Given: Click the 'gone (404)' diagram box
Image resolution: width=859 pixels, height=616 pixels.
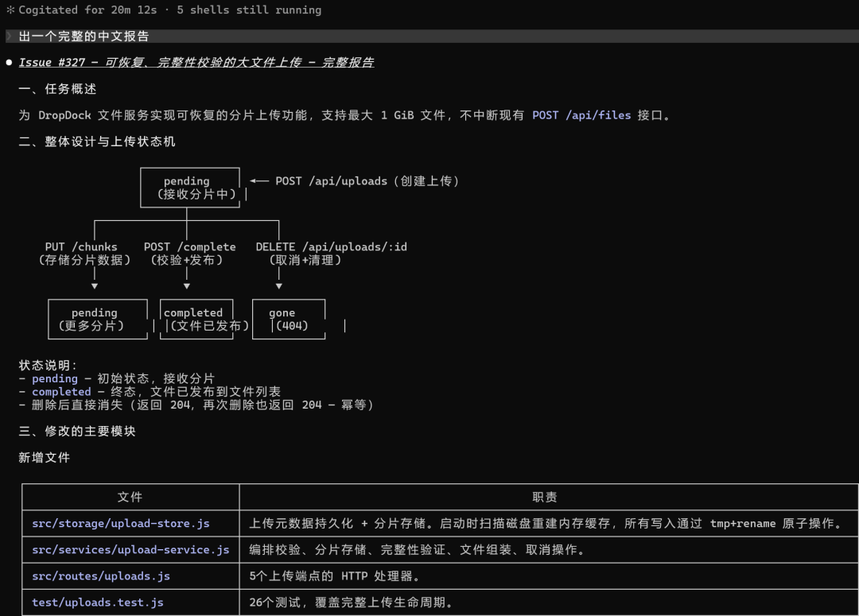Looking at the screenshot, I should [x=289, y=320].
